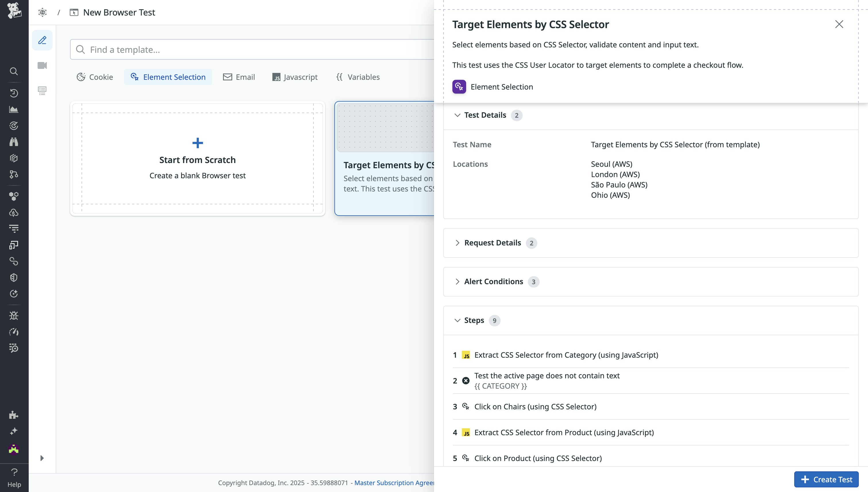
Task: Open the search icon in the left sidebar
Action: [14, 71]
